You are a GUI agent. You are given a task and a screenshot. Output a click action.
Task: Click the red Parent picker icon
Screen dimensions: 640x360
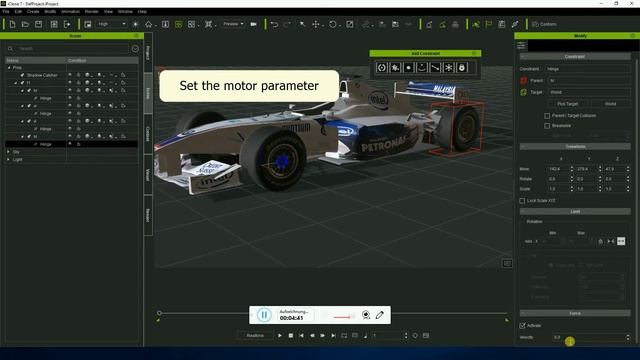point(524,80)
